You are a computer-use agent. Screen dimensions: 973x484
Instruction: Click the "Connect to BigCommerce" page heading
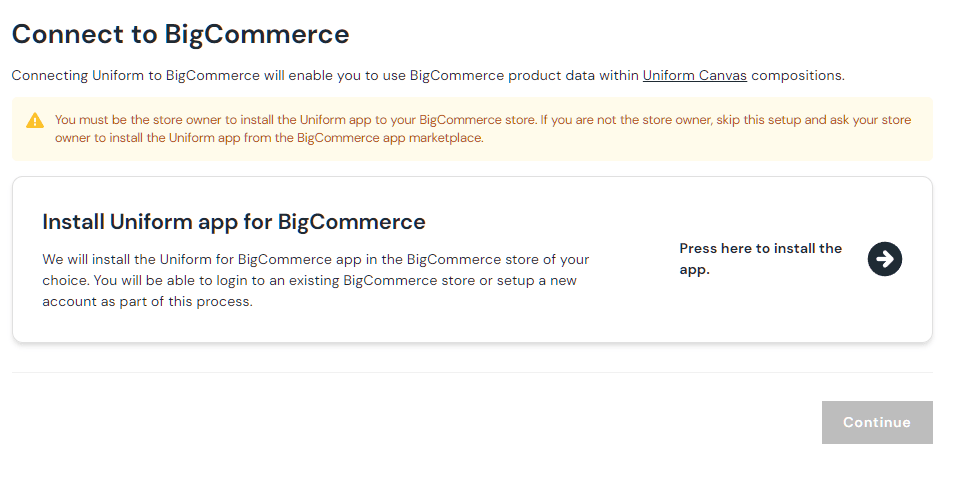tap(180, 34)
